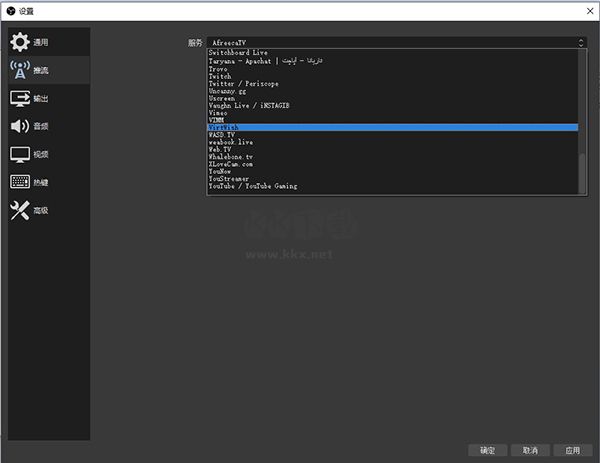Select Twitch in the service list
The height and width of the screenshot is (463, 600).
click(393, 77)
